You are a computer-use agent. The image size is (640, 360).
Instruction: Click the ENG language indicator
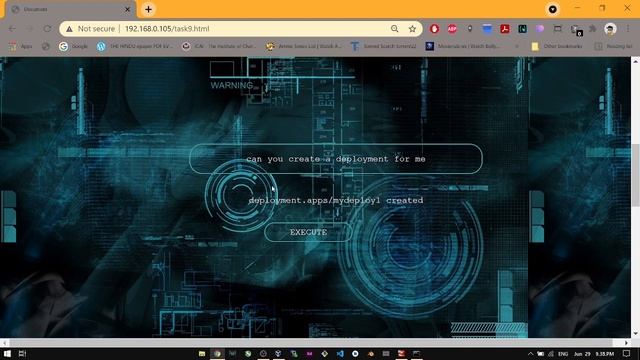coord(563,353)
